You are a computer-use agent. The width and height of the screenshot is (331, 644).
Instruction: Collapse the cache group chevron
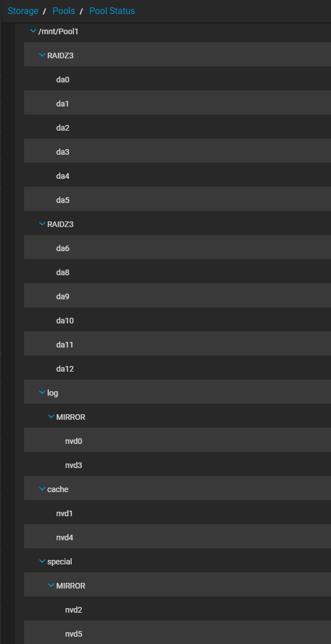pos(42,489)
